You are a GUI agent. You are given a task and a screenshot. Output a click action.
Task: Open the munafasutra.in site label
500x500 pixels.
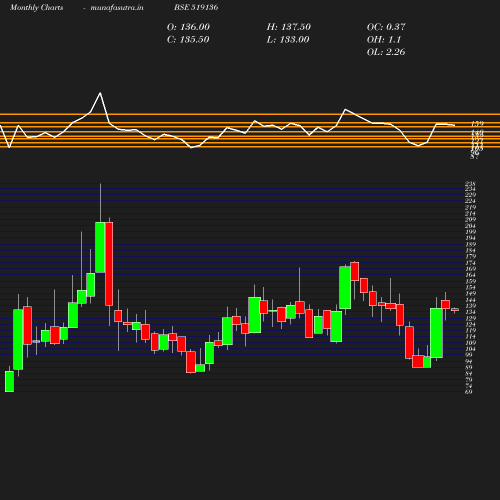[117, 7]
